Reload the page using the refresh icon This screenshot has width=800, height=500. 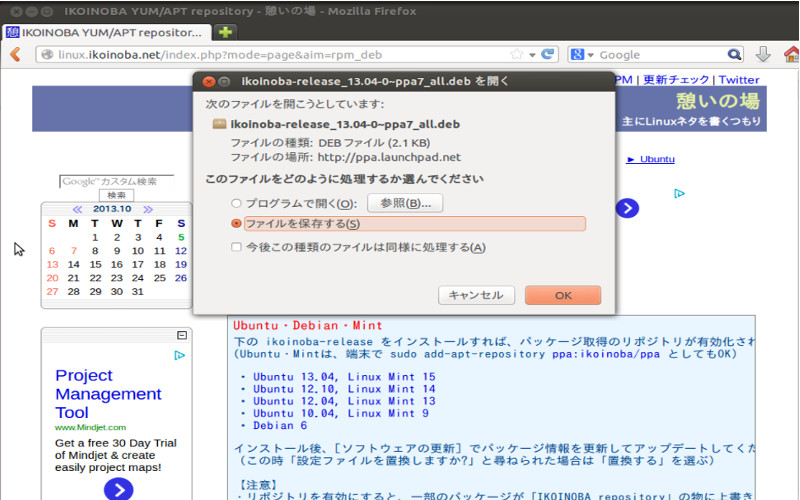click(548, 54)
